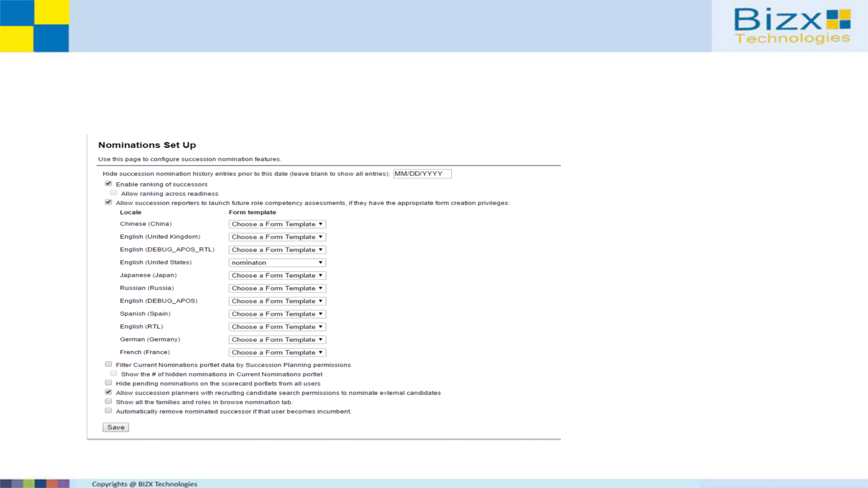The height and width of the screenshot is (488, 868).
Task: Open Spanish (Spain) form template dropdown
Action: click(277, 314)
